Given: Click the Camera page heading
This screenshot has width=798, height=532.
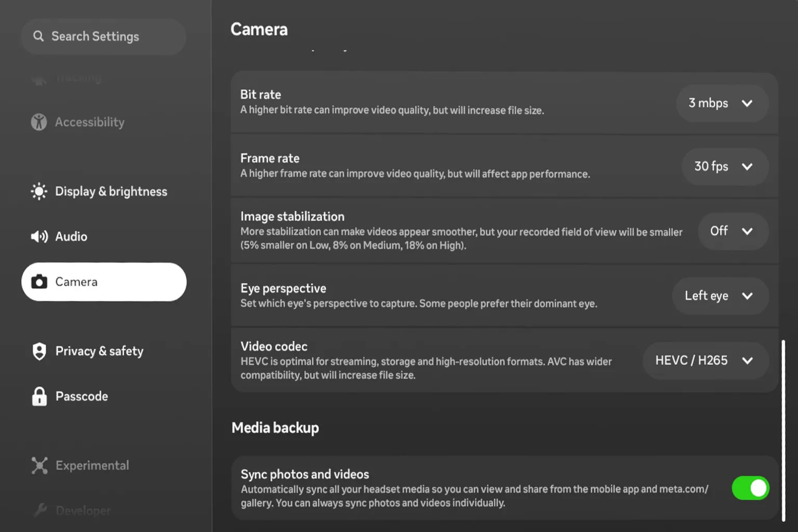Looking at the screenshot, I should (259, 30).
